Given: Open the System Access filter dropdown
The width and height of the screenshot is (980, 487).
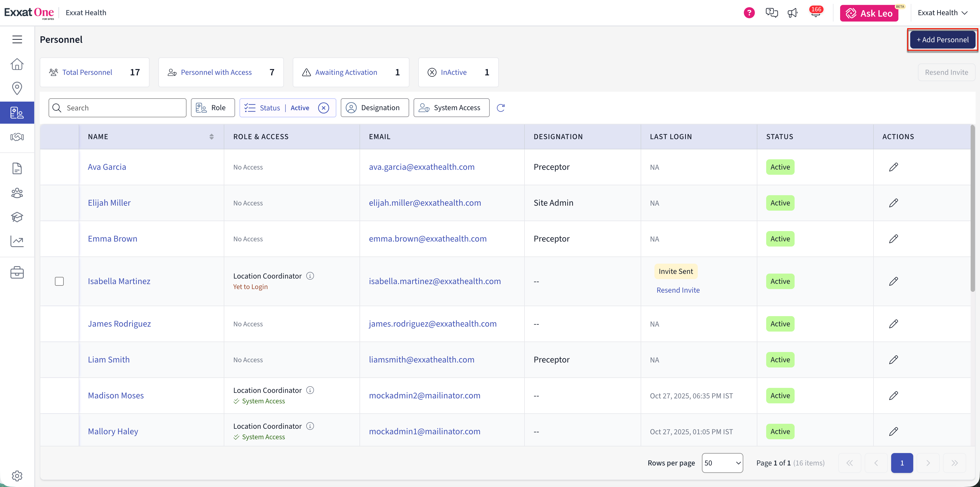Looking at the screenshot, I should click(451, 108).
